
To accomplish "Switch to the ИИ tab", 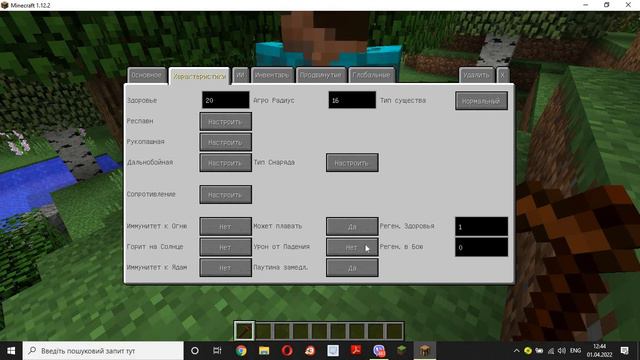I will pyautogui.click(x=241, y=75).
